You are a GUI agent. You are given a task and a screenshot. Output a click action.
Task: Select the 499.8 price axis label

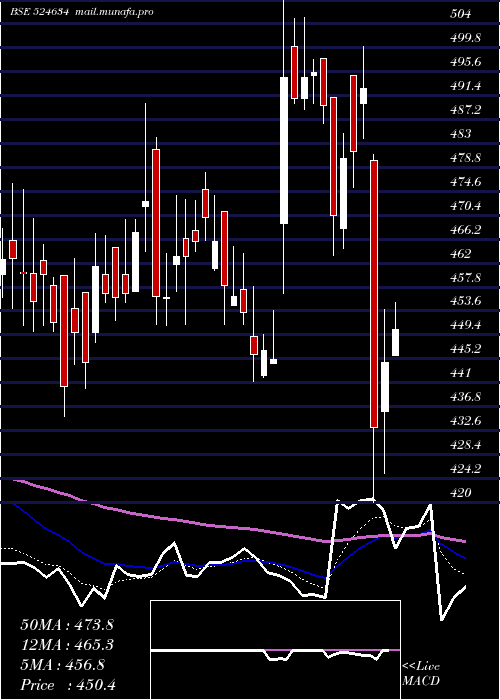click(x=466, y=38)
